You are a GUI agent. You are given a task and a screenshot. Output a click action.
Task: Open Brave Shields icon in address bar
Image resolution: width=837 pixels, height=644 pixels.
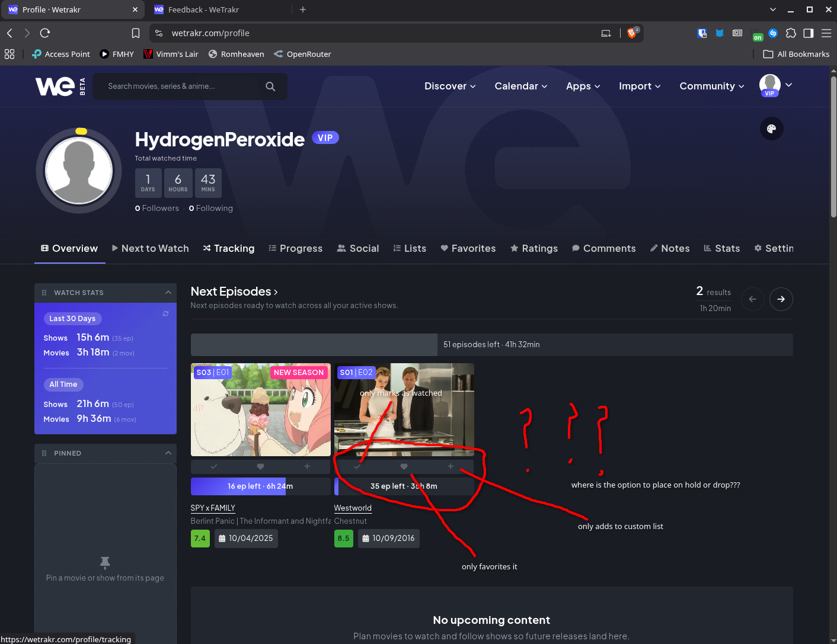tap(632, 33)
